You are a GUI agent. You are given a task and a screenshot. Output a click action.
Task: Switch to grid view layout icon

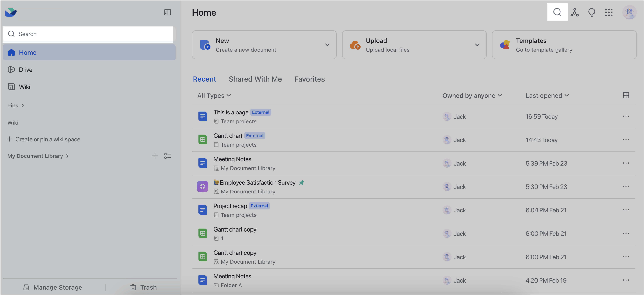point(626,95)
